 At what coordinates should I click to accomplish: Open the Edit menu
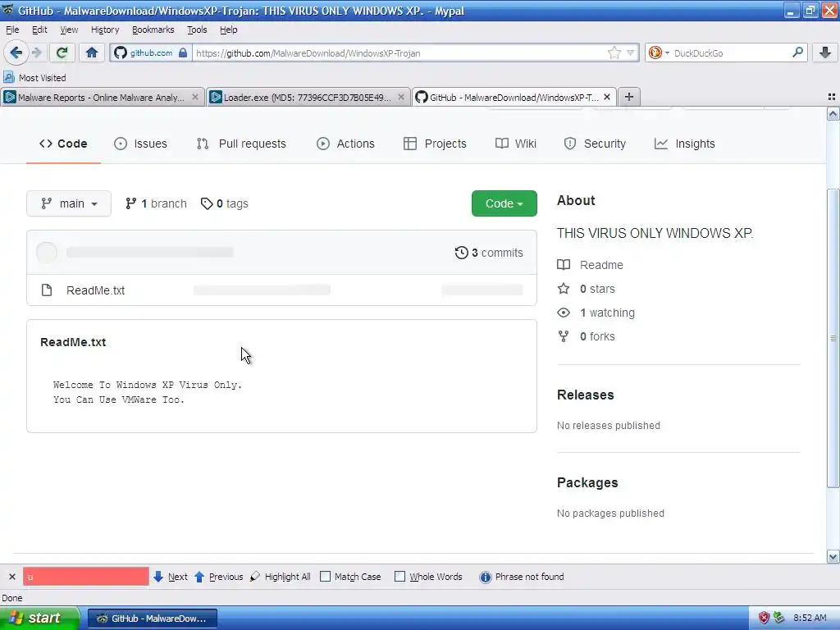pyautogui.click(x=39, y=30)
